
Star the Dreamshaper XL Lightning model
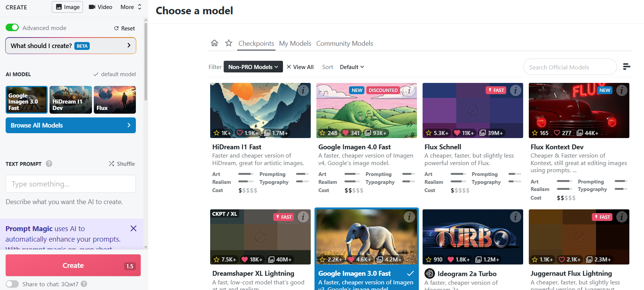pyautogui.click(x=217, y=259)
